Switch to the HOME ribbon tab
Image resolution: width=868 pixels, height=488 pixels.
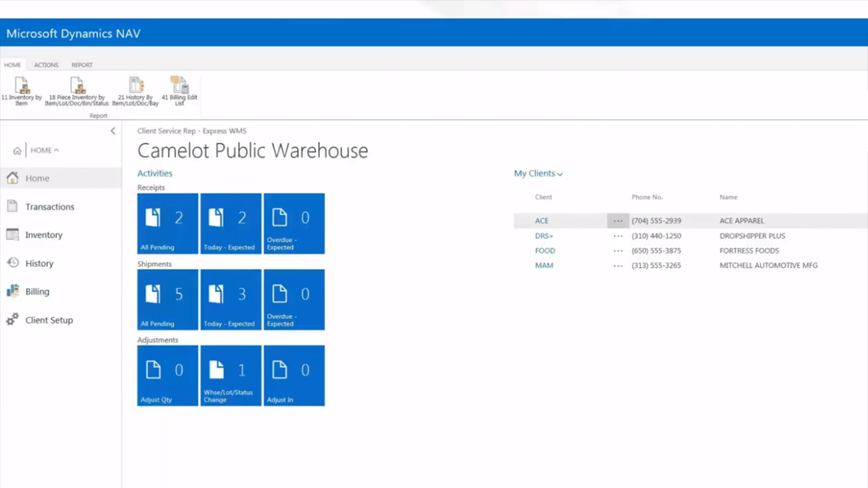pyautogui.click(x=12, y=65)
